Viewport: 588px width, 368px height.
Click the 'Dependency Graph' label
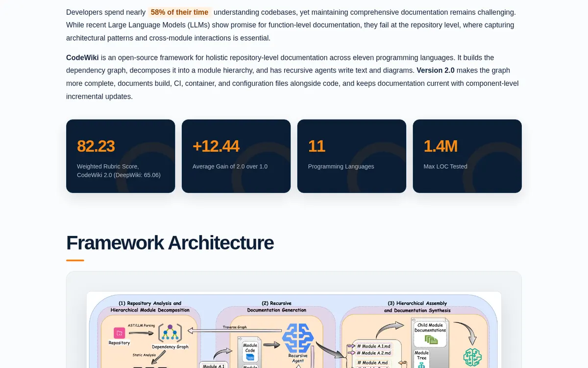169,347
